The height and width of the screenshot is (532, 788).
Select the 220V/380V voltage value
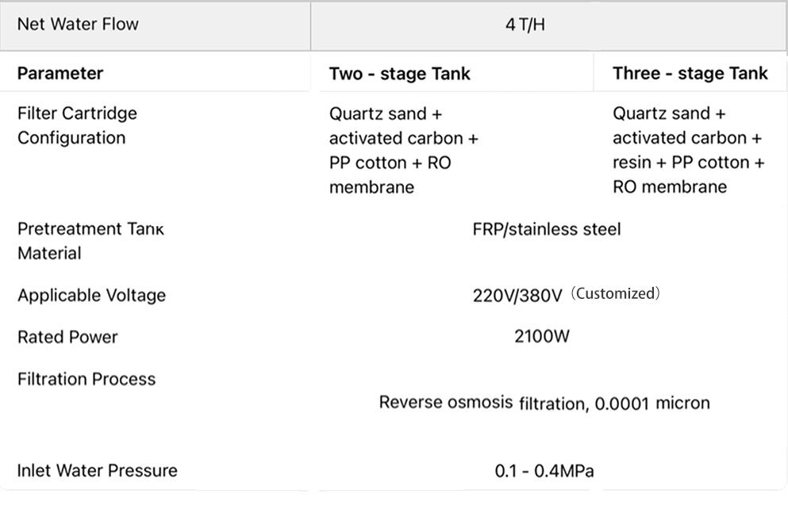pos(517,296)
